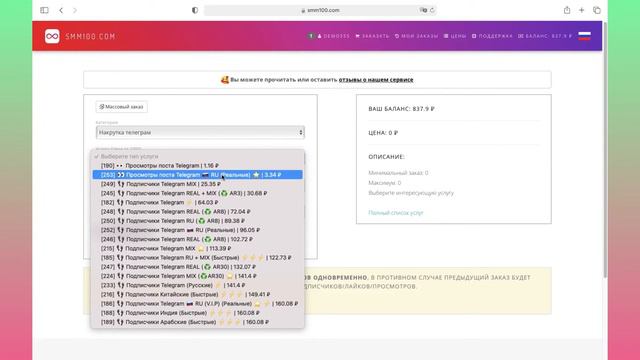Click the smm100.com address bar
The height and width of the screenshot is (360, 640).
[x=320, y=10]
